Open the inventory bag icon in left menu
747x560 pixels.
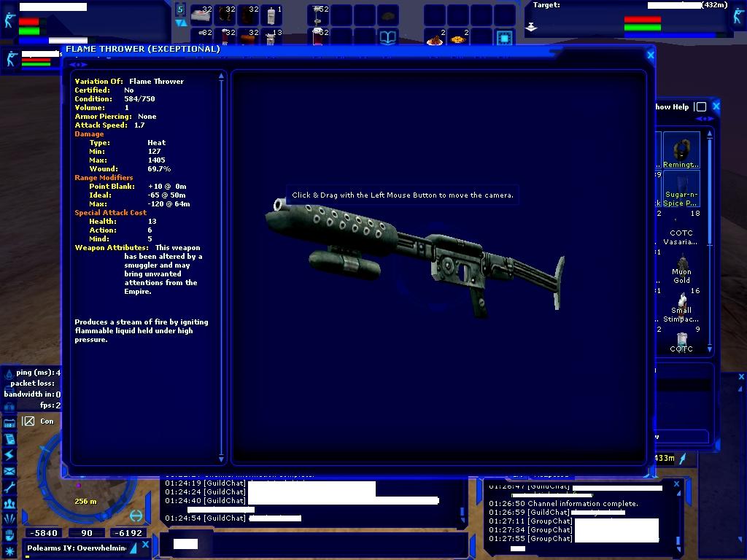coord(9,407)
